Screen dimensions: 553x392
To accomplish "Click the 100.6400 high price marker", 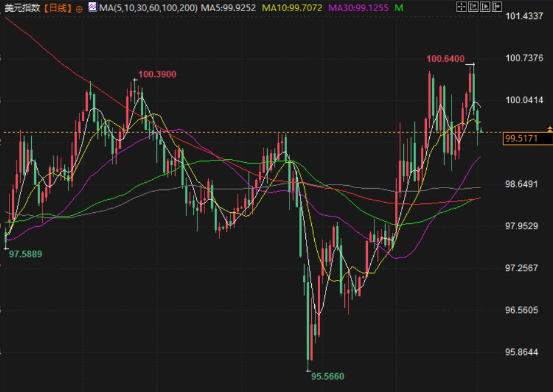I will 446,59.
